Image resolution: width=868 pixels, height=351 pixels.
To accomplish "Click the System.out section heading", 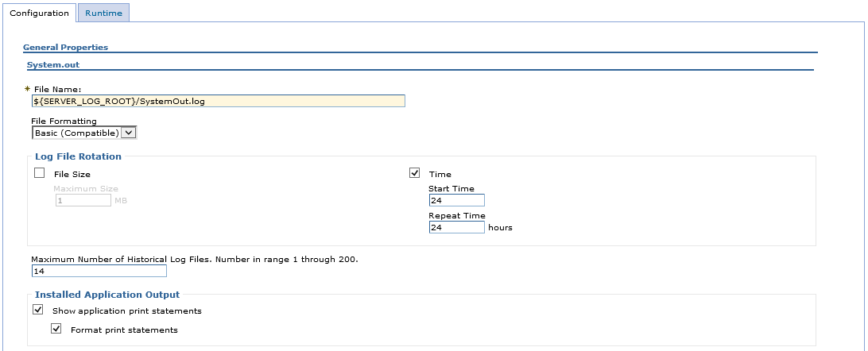I will click(53, 64).
